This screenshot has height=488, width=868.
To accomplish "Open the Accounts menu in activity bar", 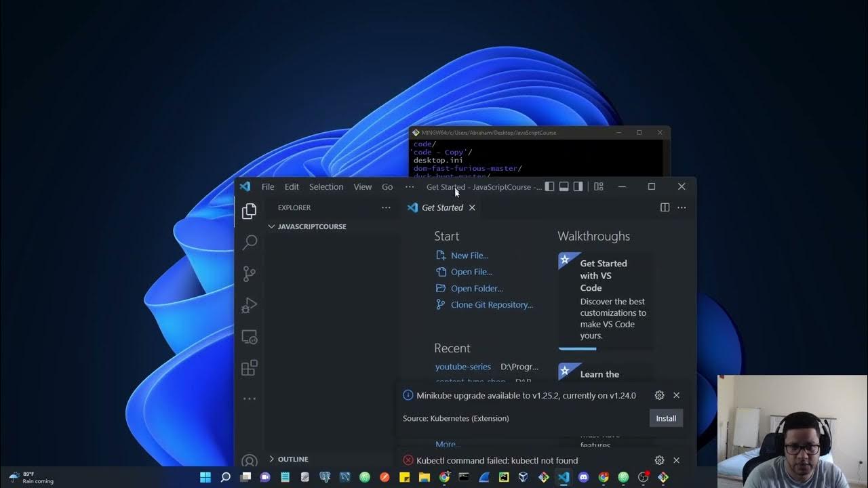I will 250,460.
